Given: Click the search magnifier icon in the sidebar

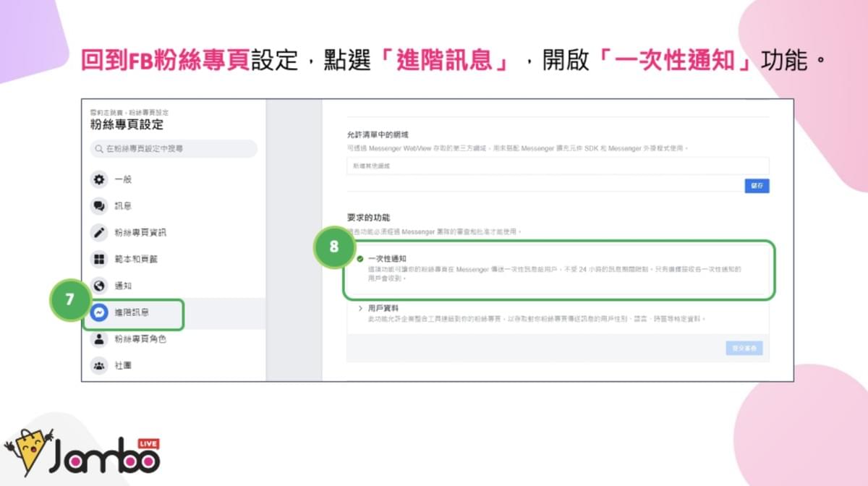Looking at the screenshot, I should pos(100,148).
